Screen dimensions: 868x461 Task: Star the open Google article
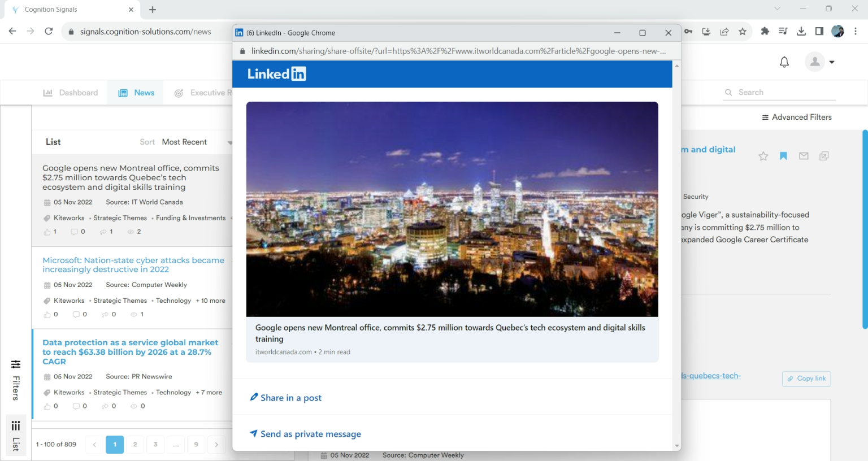(763, 156)
